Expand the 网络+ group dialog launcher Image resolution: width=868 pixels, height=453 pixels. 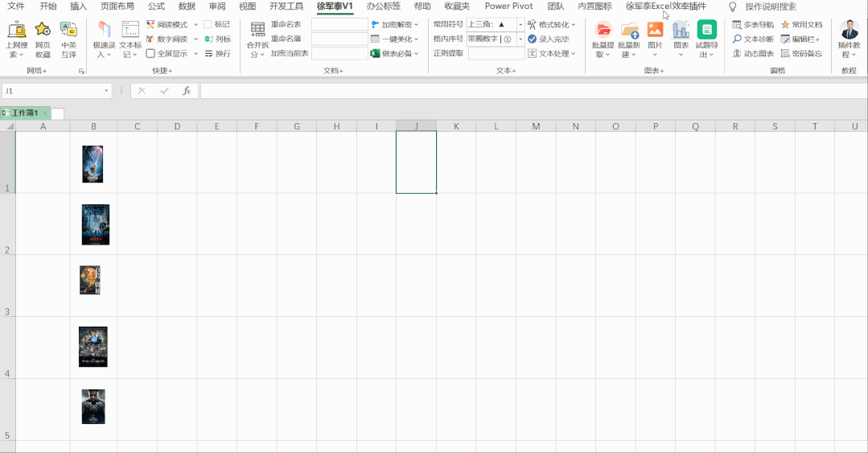click(x=82, y=71)
